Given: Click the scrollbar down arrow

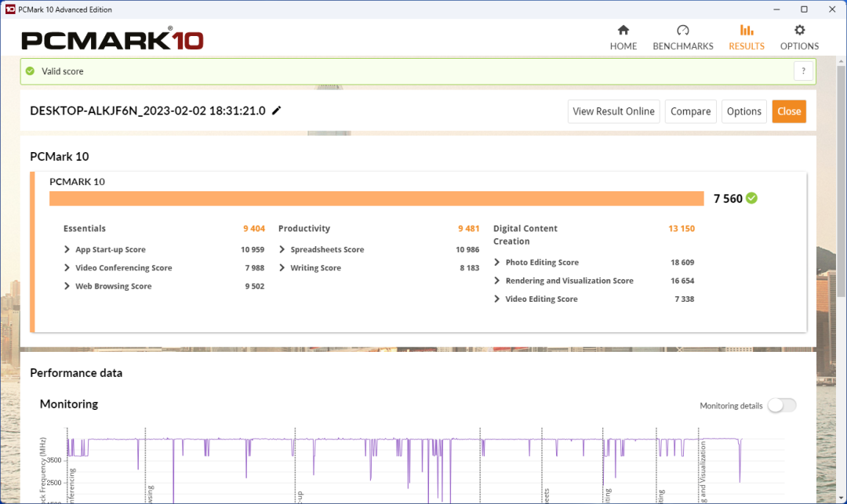Looking at the screenshot, I should (x=841, y=498).
